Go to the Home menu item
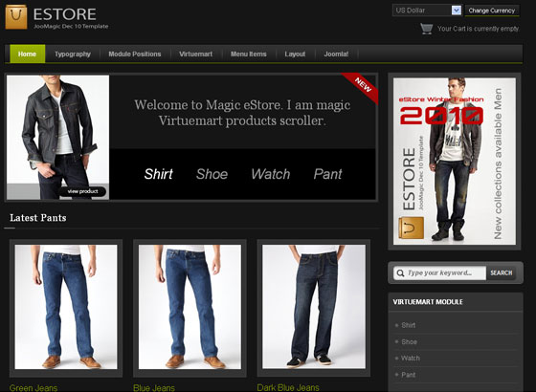 click(x=28, y=54)
